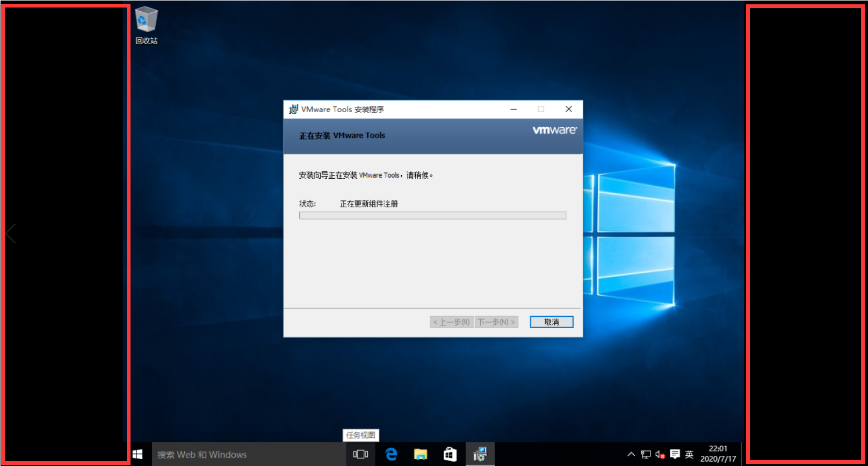Open the clock showing 22:01
The height and width of the screenshot is (466, 868).
pyautogui.click(x=718, y=454)
